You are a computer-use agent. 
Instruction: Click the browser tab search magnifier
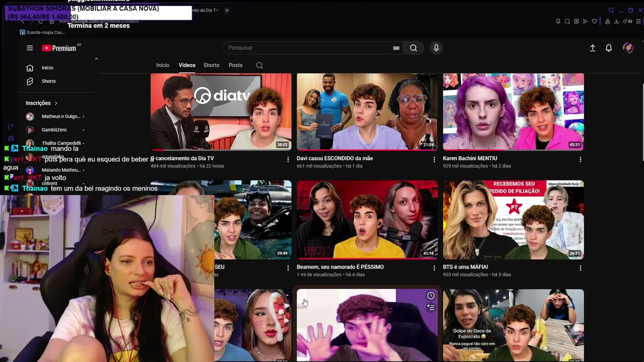(611, 10)
